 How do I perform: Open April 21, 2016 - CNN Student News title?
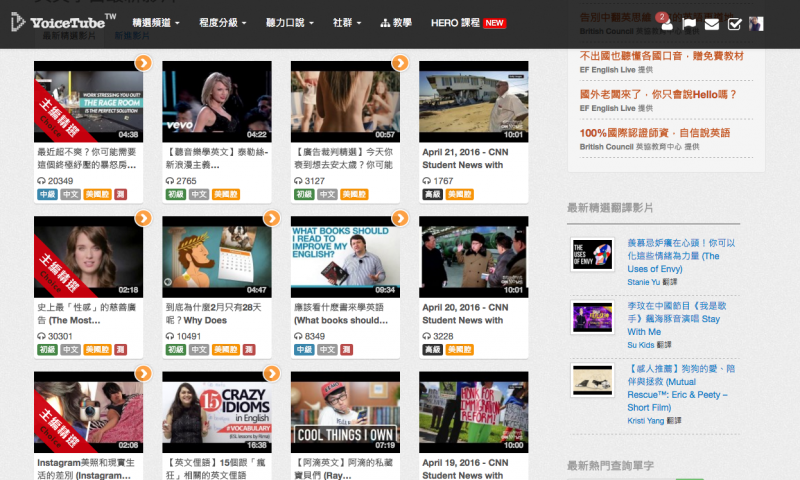pyautogui.click(x=465, y=159)
